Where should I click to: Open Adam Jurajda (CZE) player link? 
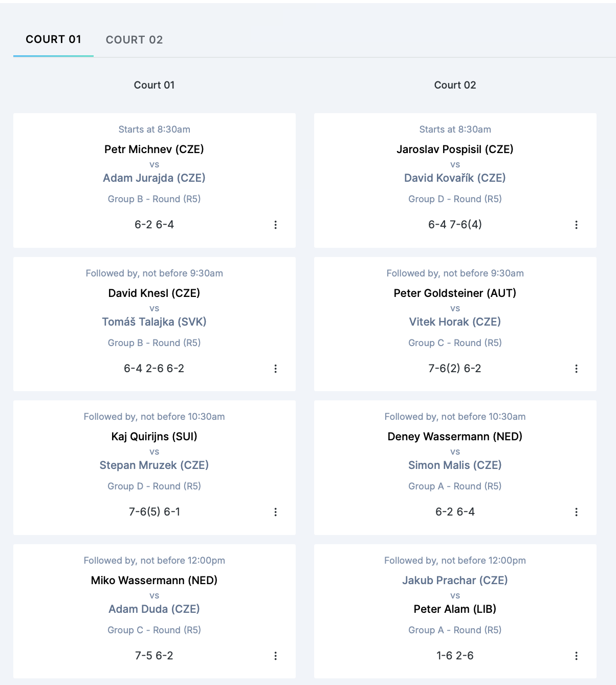(x=154, y=178)
